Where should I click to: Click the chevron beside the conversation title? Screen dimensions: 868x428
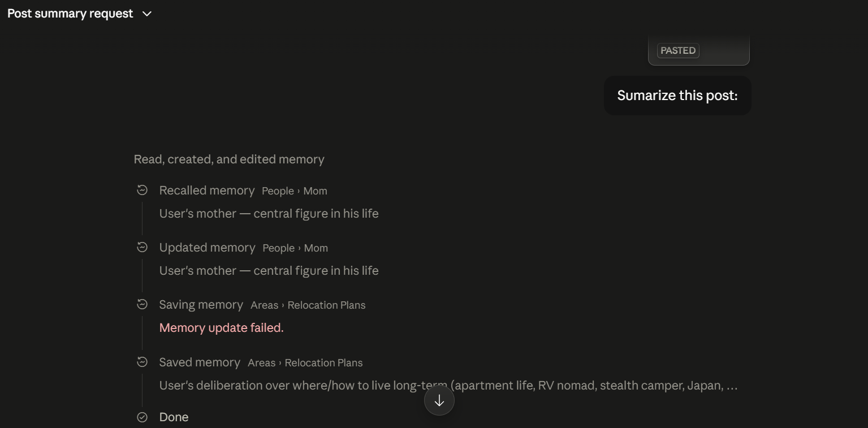coord(147,14)
